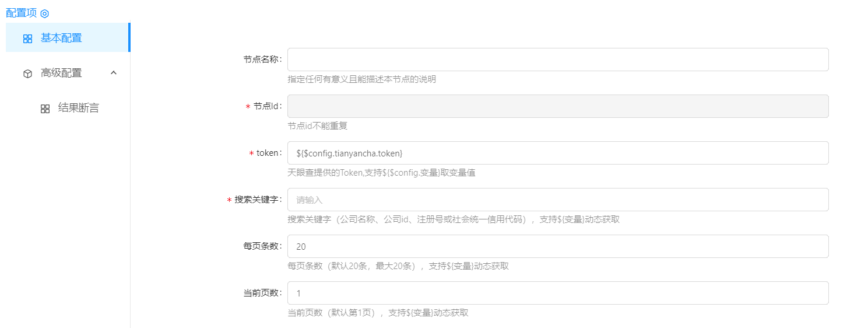Click into the token input field
Viewport: 868px width, 328px height.
[x=557, y=153]
